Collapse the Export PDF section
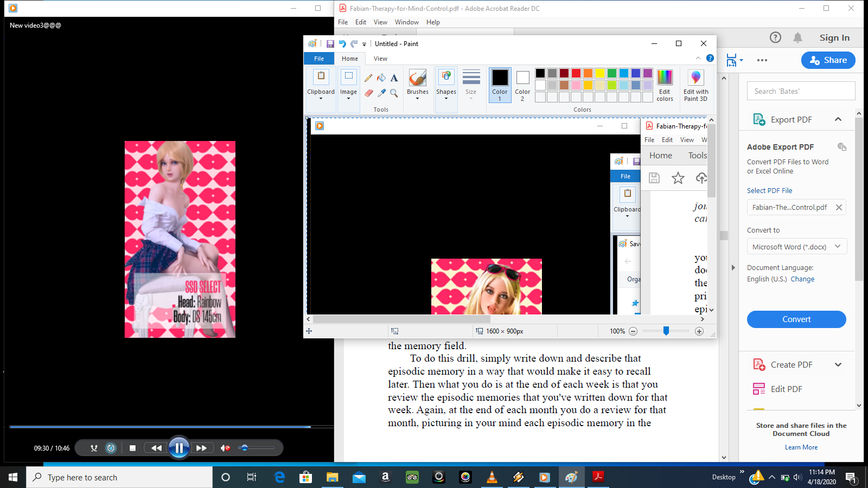This screenshot has width=868, height=488. click(838, 119)
